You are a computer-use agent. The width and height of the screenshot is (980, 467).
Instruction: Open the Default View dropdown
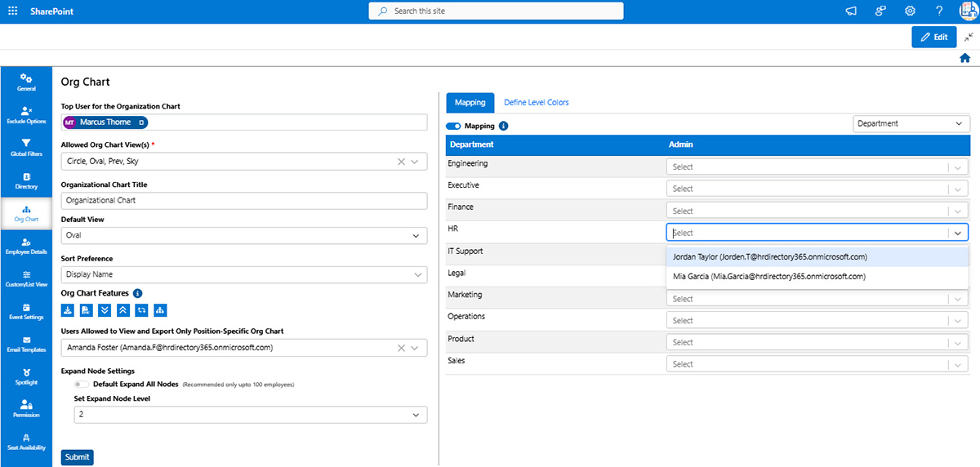pyautogui.click(x=244, y=235)
